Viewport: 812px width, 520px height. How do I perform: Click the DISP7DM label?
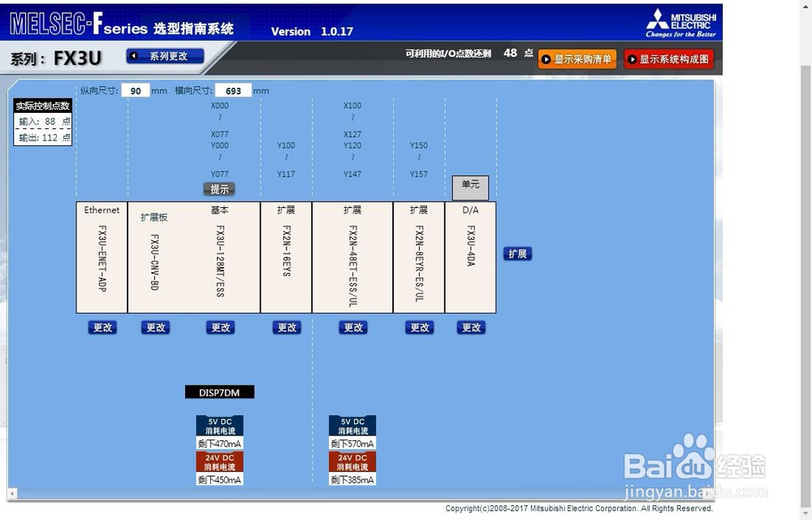pos(219,392)
